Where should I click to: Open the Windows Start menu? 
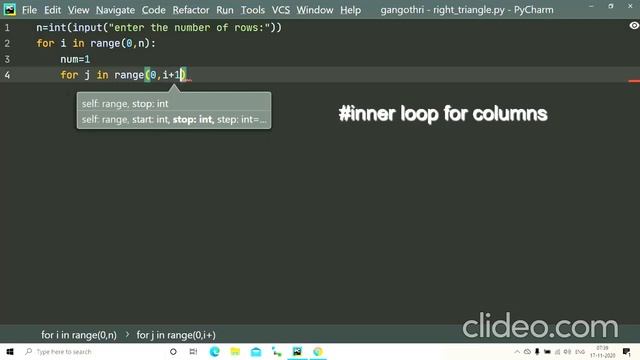pyautogui.click(x=10, y=351)
